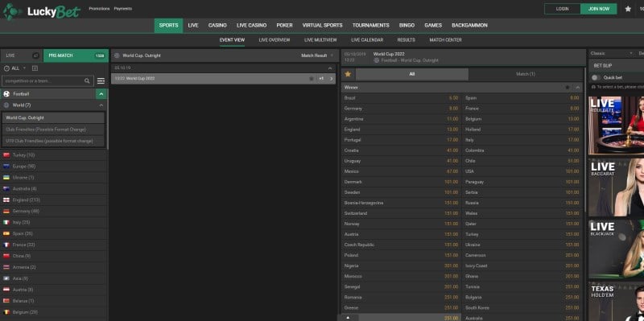Click the LOGIN button
The height and width of the screenshot is (321, 644).
(x=562, y=9)
